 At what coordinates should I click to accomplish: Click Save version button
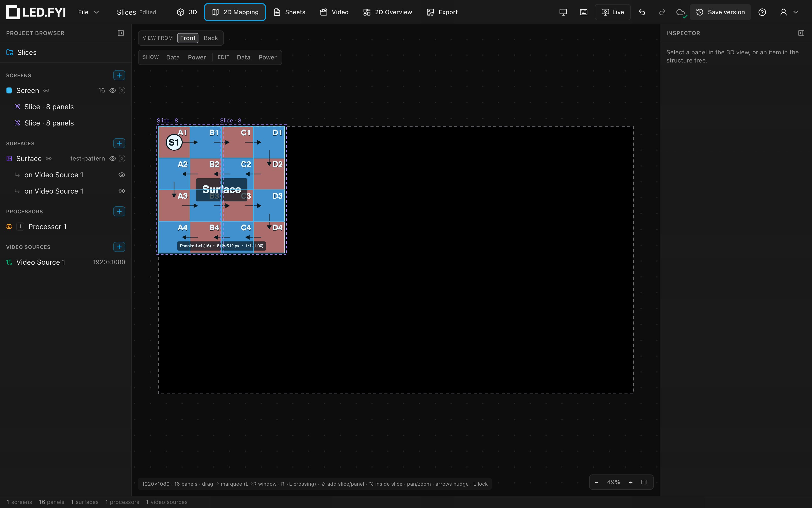pyautogui.click(x=720, y=12)
